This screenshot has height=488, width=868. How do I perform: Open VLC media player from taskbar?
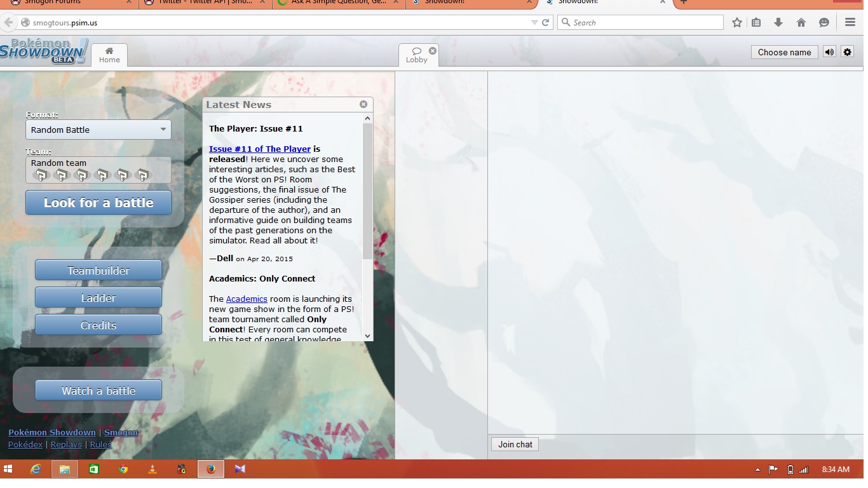[x=153, y=469]
